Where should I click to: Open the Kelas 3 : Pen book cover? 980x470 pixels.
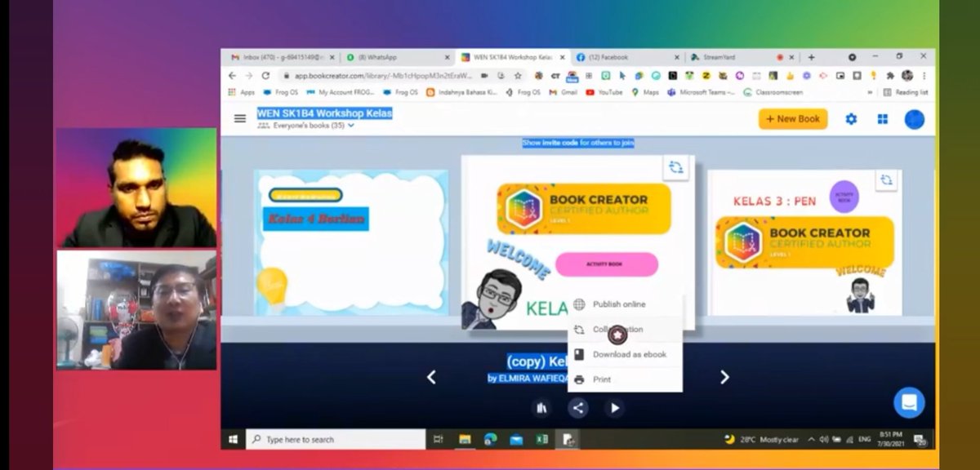coord(804,242)
